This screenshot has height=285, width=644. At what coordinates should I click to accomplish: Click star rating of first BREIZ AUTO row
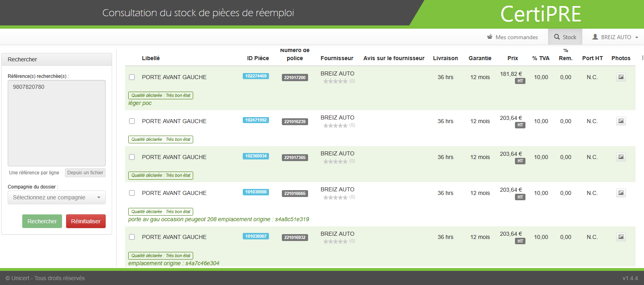pos(335,82)
